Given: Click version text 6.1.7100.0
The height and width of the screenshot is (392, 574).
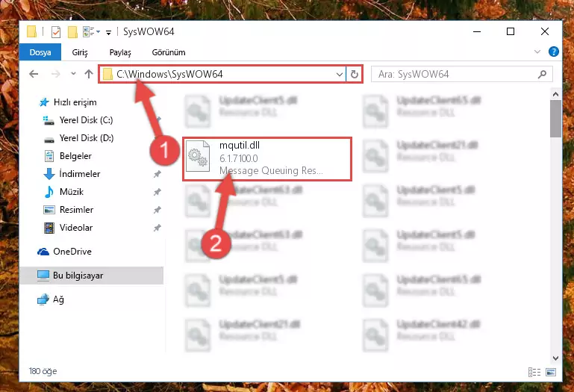Looking at the screenshot, I should pyautogui.click(x=239, y=158).
